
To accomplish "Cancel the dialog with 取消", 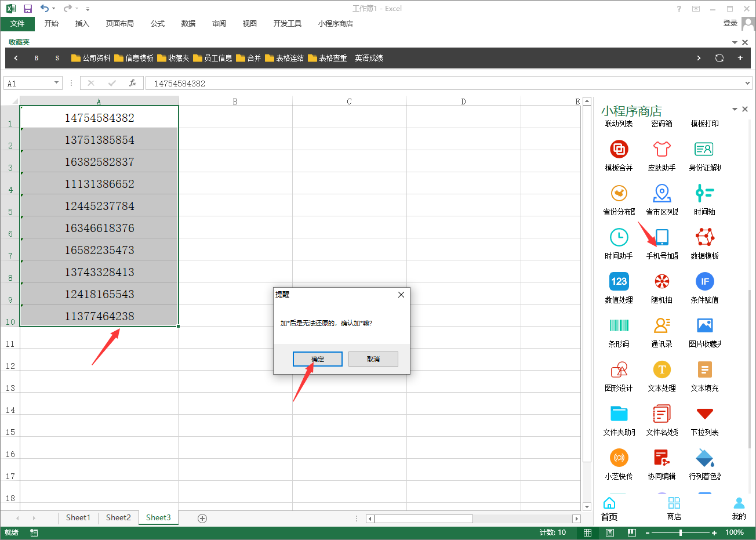I will click(x=373, y=359).
